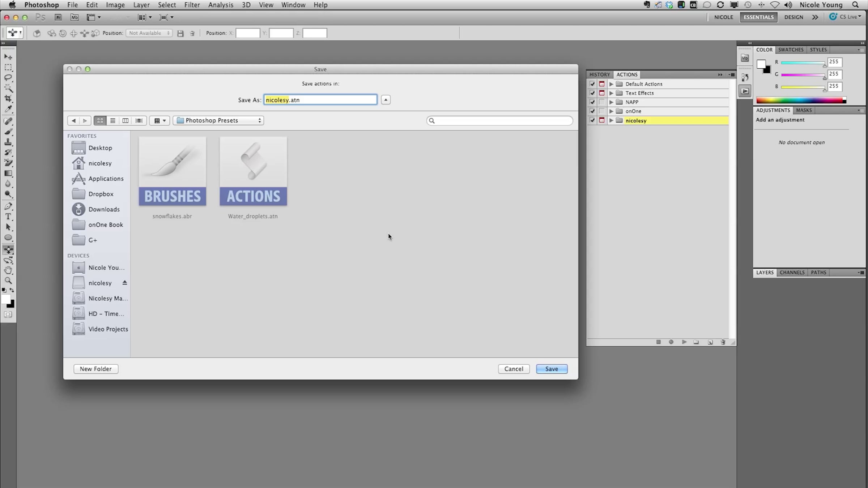Select the Rectangular Marquee tool
Image resolution: width=868 pixels, height=488 pixels.
pyautogui.click(x=8, y=68)
